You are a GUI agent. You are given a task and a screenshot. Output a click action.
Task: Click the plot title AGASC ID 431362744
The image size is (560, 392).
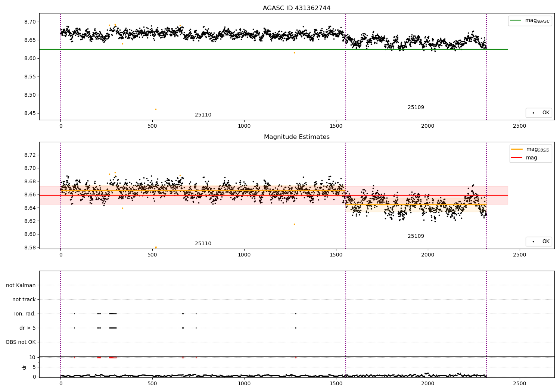coord(296,8)
